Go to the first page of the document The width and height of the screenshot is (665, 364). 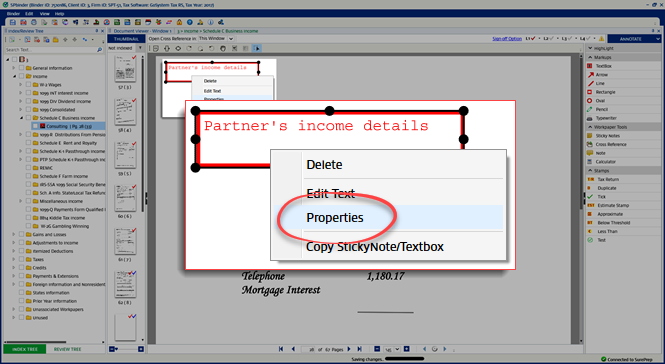pos(281,349)
